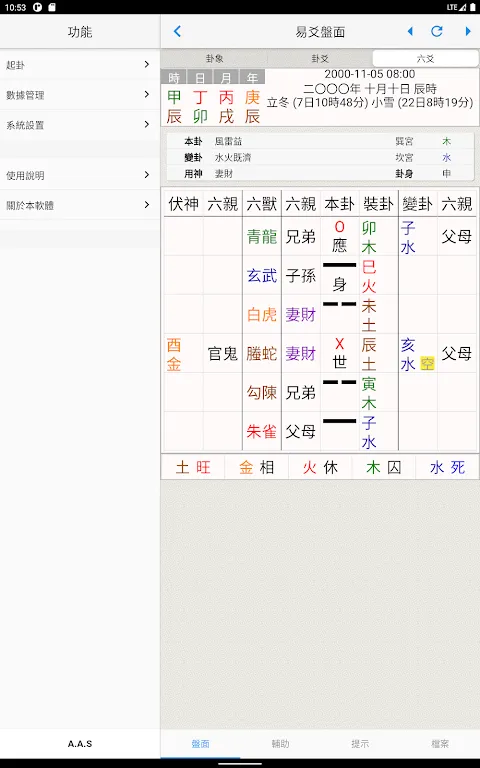Tap the 水火既濟 changed hexagram name
This screenshot has height=768, width=480.
pyautogui.click(x=233, y=157)
